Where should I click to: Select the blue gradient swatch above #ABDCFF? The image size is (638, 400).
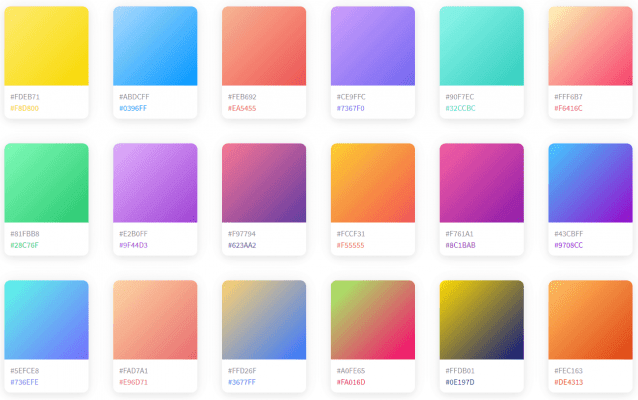155,46
